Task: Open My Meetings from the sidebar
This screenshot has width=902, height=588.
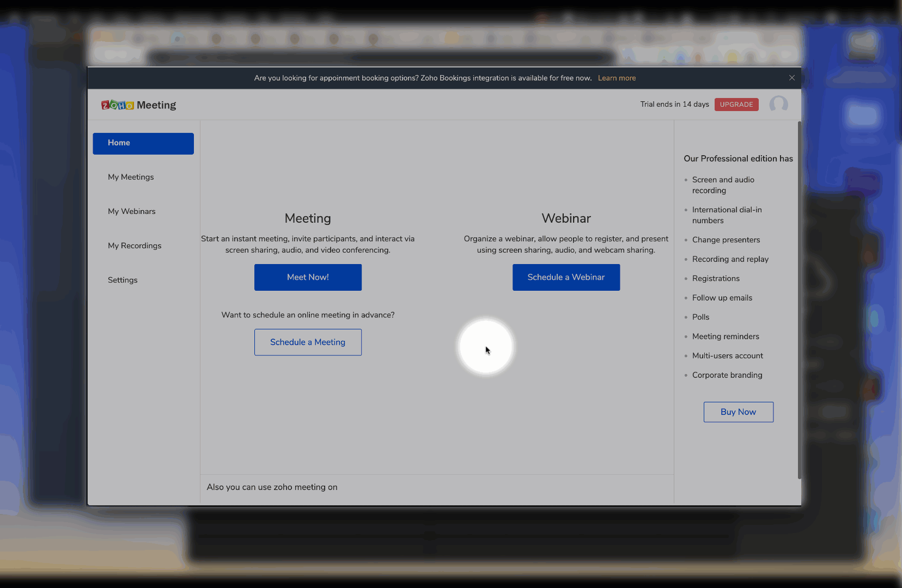Action: pyautogui.click(x=131, y=177)
